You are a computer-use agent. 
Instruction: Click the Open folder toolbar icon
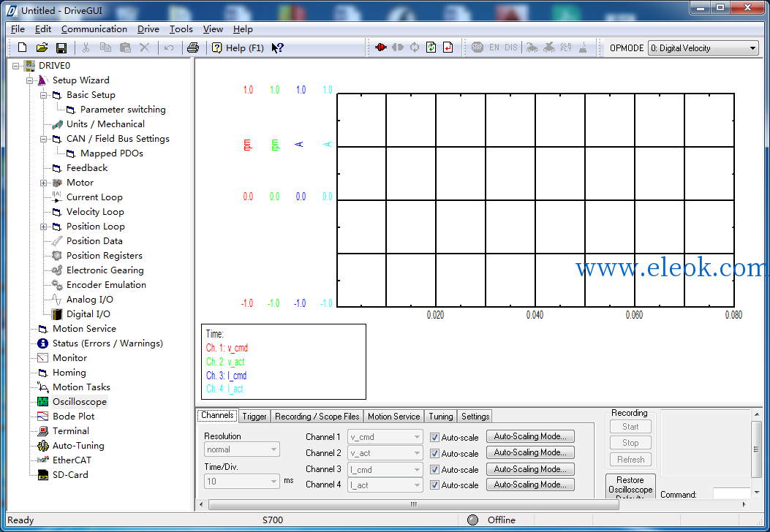(x=42, y=47)
